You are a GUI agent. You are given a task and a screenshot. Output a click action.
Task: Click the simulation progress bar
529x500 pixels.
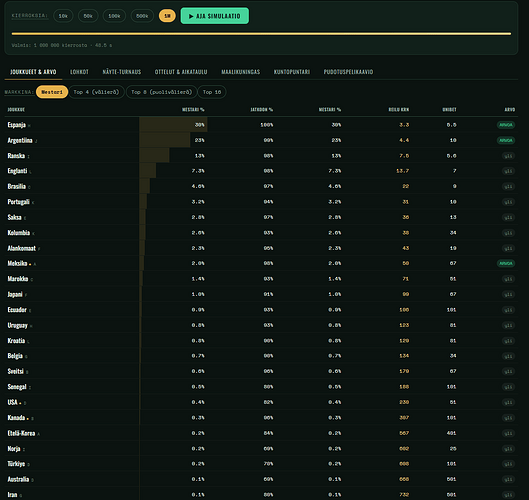pyautogui.click(x=261, y=34)
